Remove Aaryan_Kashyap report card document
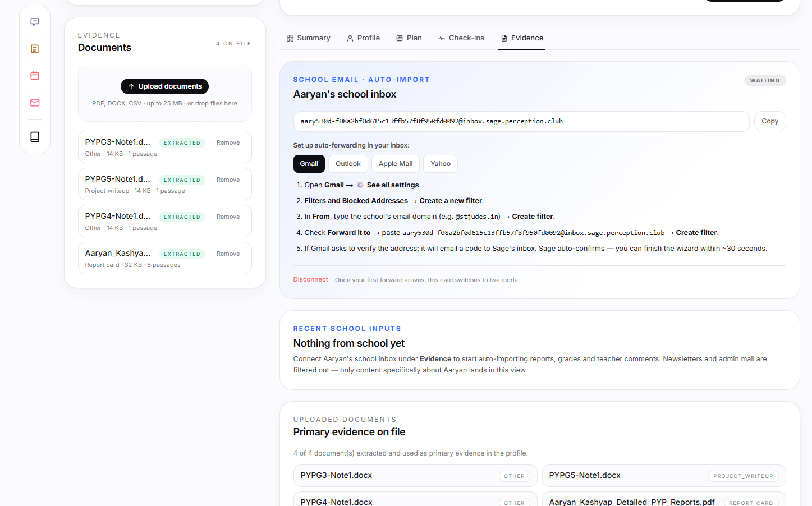 coord(228,254)
